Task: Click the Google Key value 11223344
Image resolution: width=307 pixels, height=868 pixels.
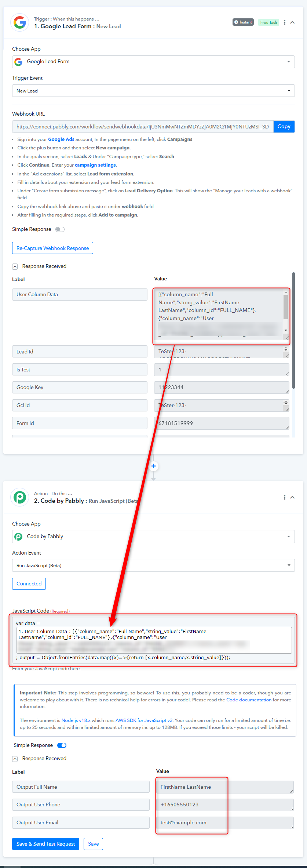Action: (222, 387)
